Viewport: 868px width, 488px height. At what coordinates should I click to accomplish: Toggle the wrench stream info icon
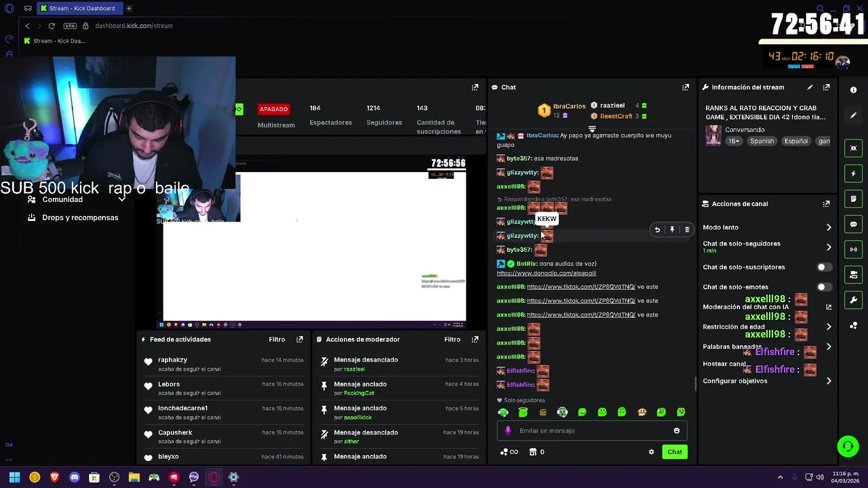pos(853,300)
